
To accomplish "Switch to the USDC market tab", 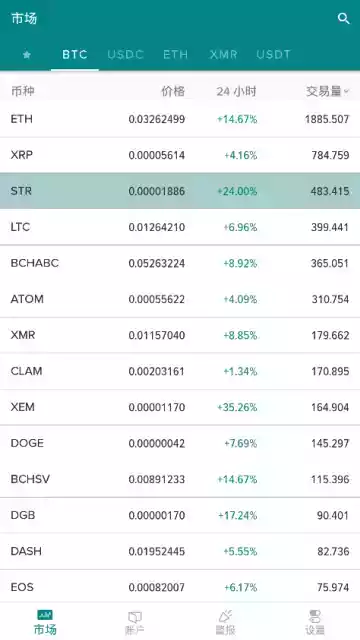I will (126, 55).
